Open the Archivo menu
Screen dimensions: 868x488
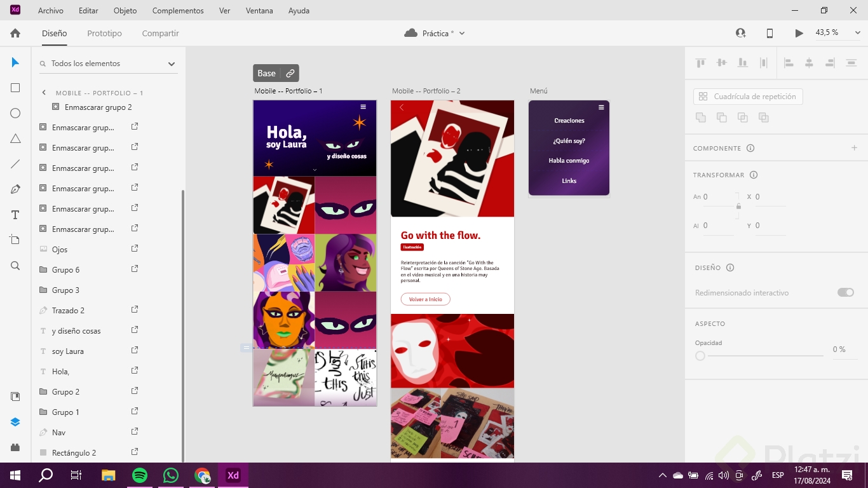pyautogui.click(x=51, y=11)
